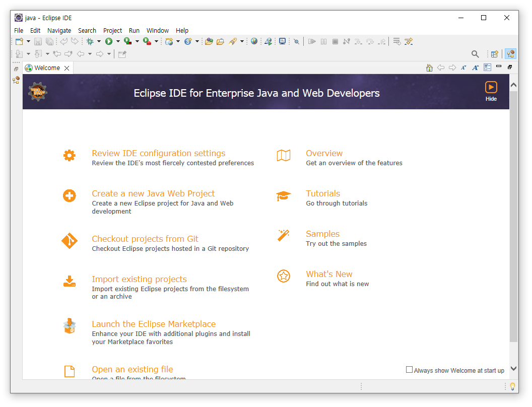Click the Open Perspective icon

(x=495, y=54)
